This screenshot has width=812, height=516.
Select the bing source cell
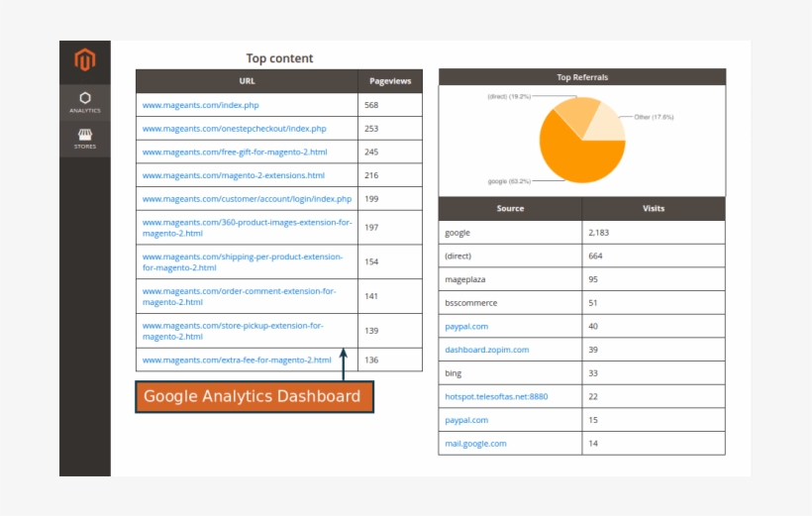(x=510, y=373)
